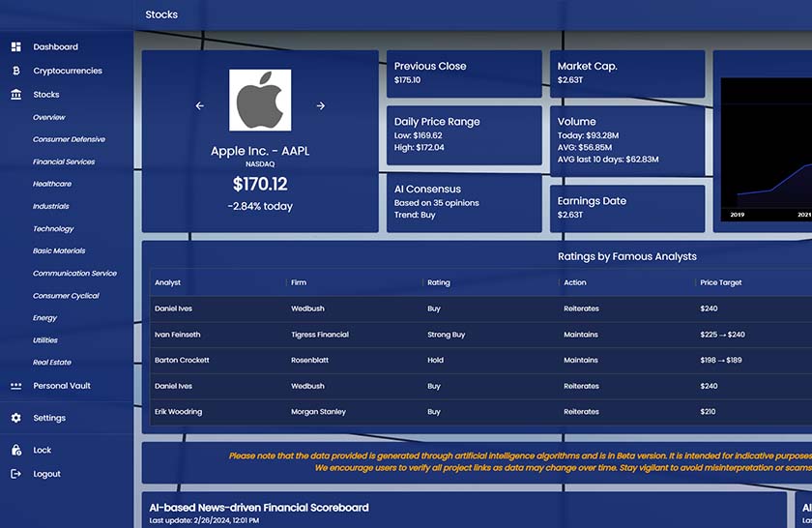
Task: Select Lock in the sidebar
Action: [42, 450]
